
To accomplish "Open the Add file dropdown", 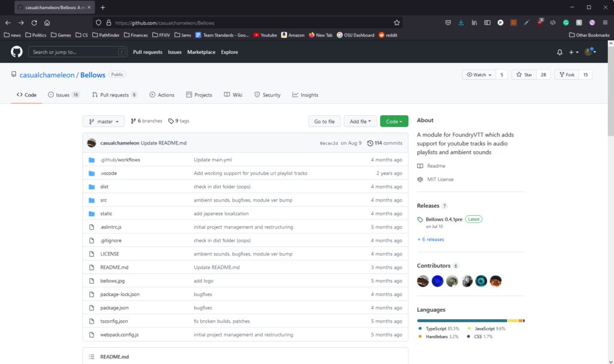I will [360, 121].
